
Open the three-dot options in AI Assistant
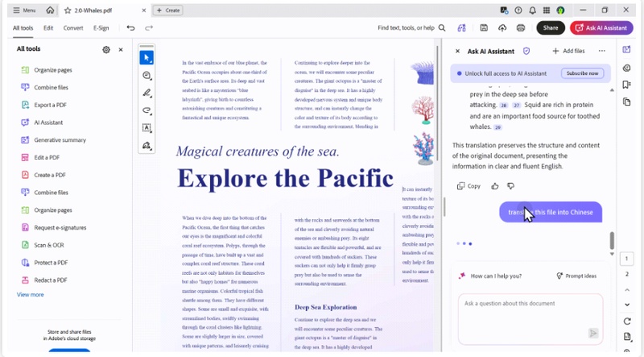(601, 51)
